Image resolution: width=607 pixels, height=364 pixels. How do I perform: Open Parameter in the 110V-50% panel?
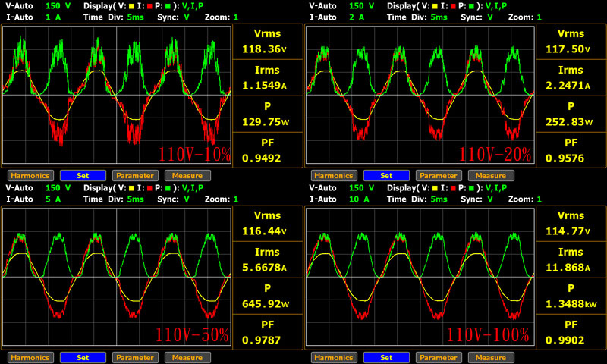[135, 357]
